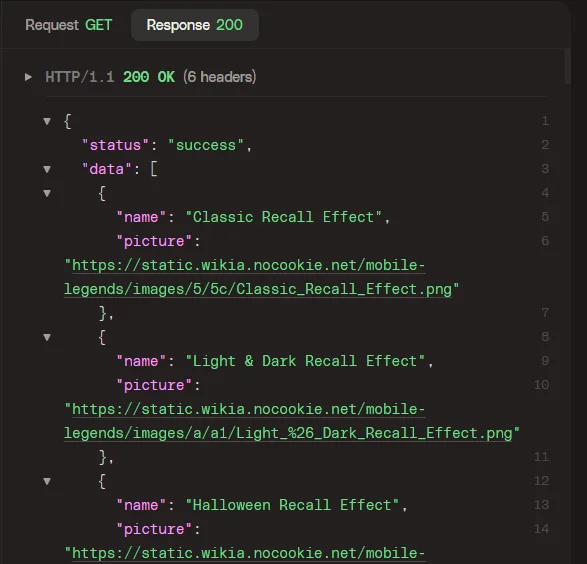The width and height of the screenshot is (587, 564).
Task: Click the "picture" key on line 14
Action: coord(154,529)
